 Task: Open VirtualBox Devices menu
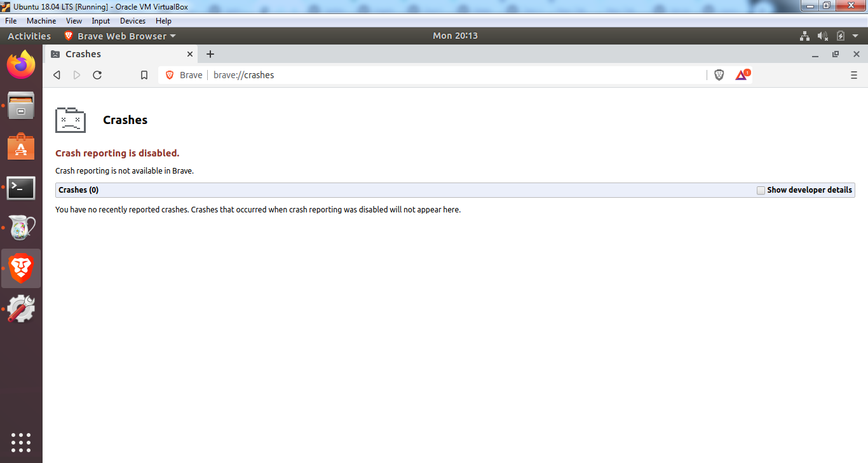(x=133, y=21)
